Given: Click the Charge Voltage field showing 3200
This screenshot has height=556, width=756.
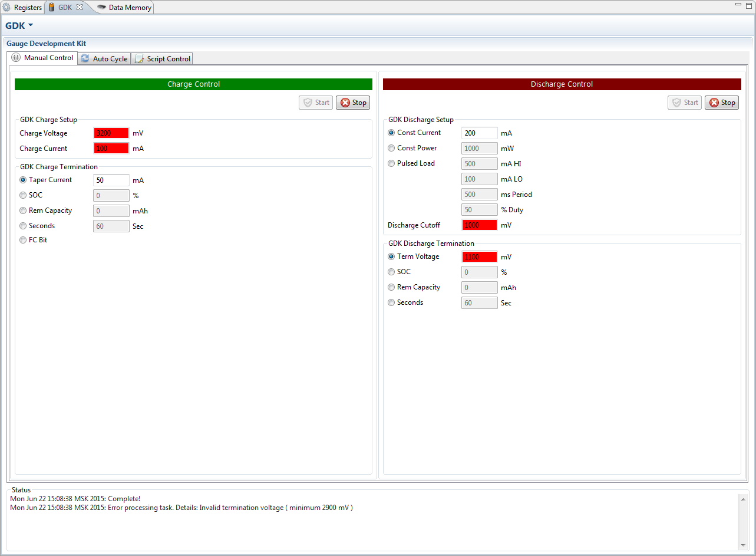Looking at the screenshot, I should coord(111,133).
